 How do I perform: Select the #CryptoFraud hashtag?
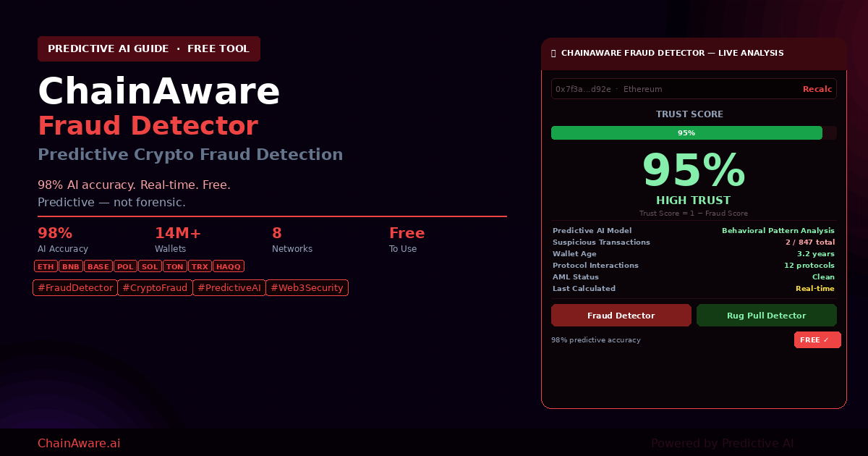tap(155, 288)
